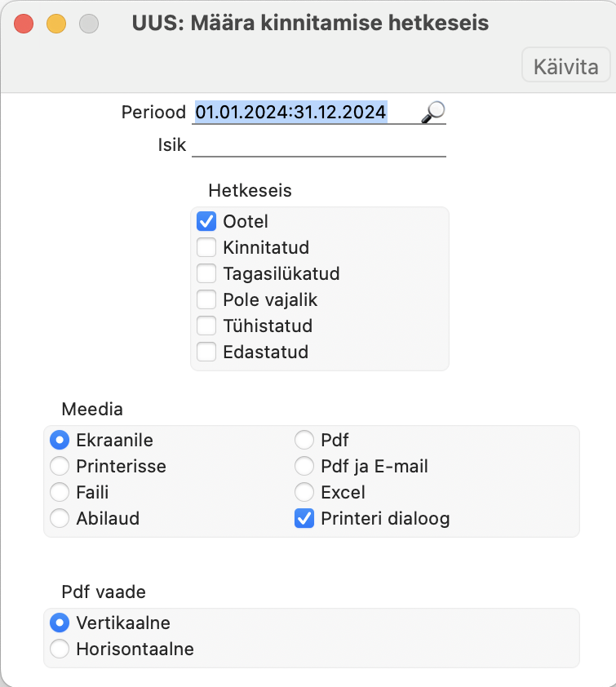Select Printerisse as the media
616x687 pixels.
(60, 466)
